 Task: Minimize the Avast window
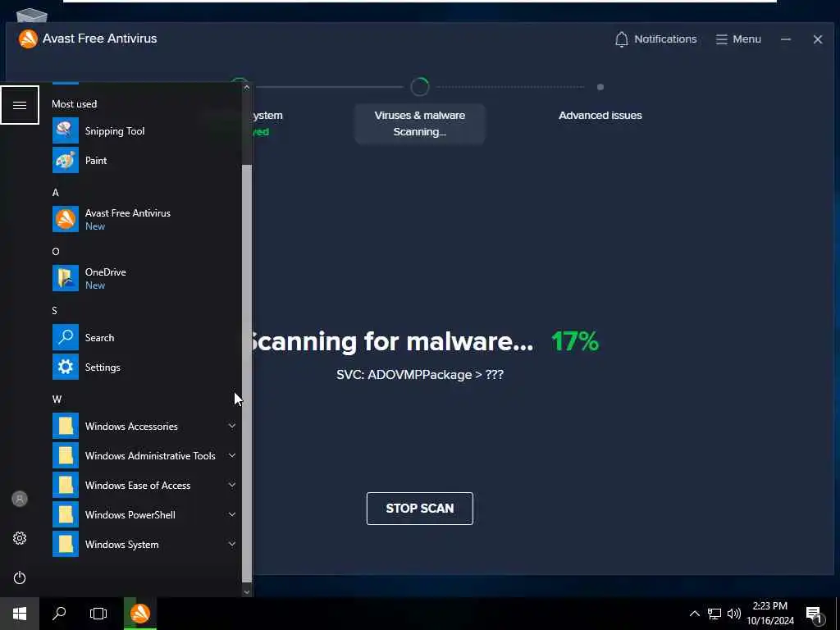point(785,39)
